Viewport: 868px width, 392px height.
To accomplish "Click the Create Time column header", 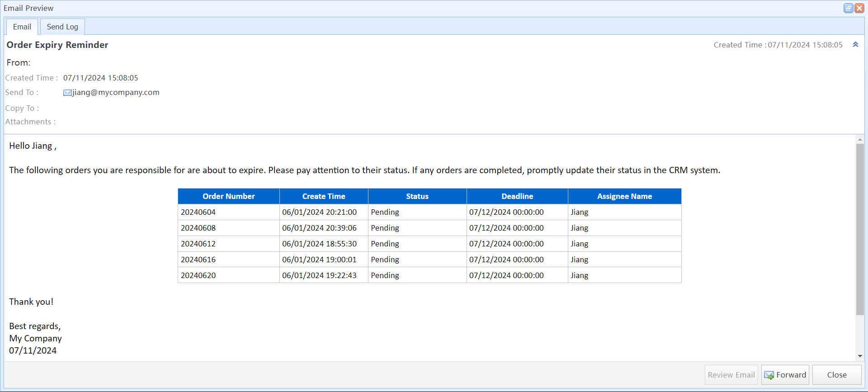I will coord(324,196).
